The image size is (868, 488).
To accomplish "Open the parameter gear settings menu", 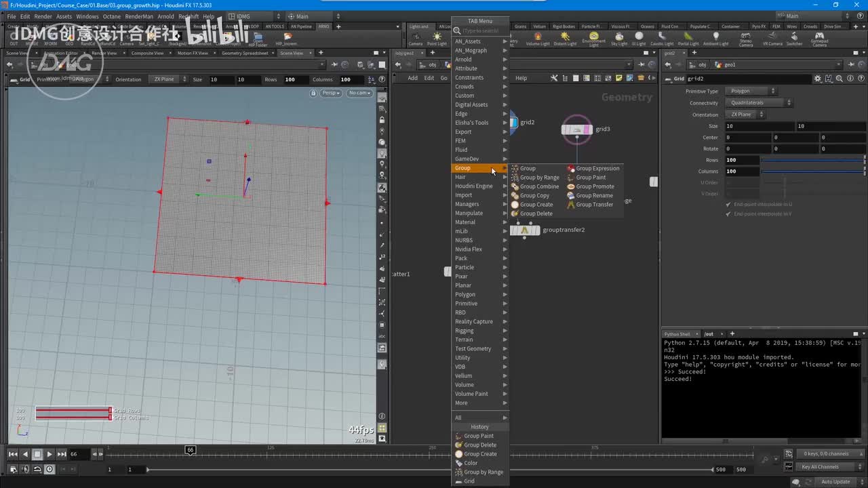I will [818, 79].
